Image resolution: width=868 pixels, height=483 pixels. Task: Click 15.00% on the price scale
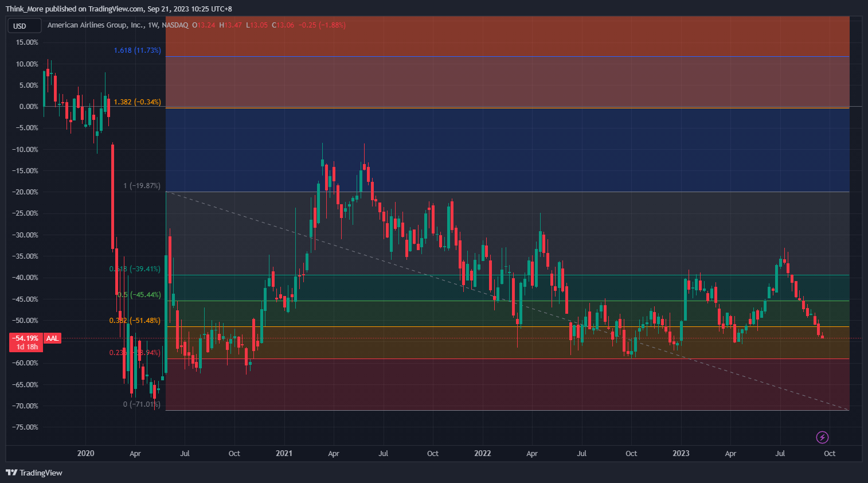(x=27, y=42)
